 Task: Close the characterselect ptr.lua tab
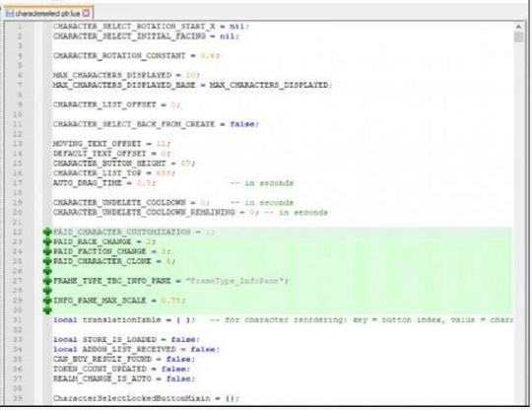click(x=87, y=14)
